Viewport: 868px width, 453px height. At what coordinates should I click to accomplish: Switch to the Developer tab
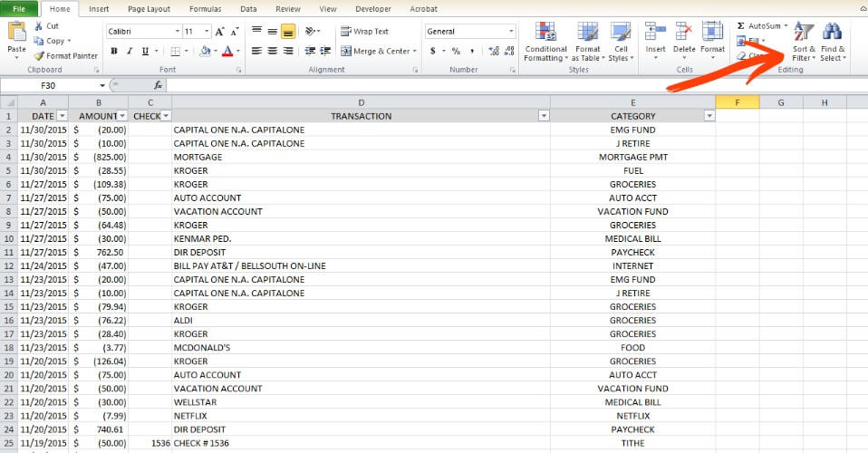pyautogui.click(x=373, y=9)
